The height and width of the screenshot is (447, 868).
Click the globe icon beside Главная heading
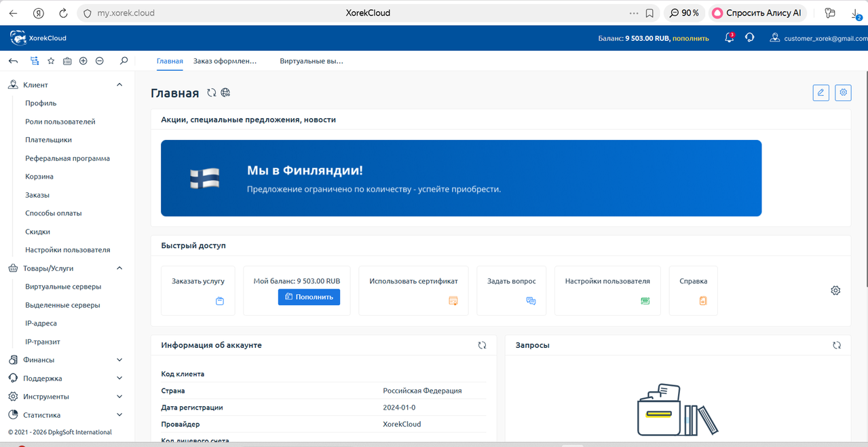[x=225, y=93]
